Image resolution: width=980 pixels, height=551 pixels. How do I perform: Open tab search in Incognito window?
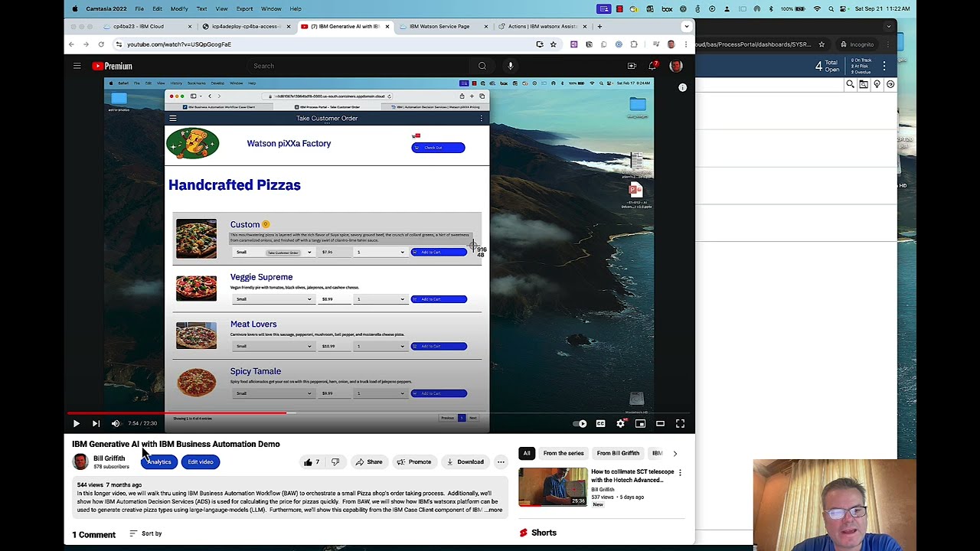pos(889,26)
